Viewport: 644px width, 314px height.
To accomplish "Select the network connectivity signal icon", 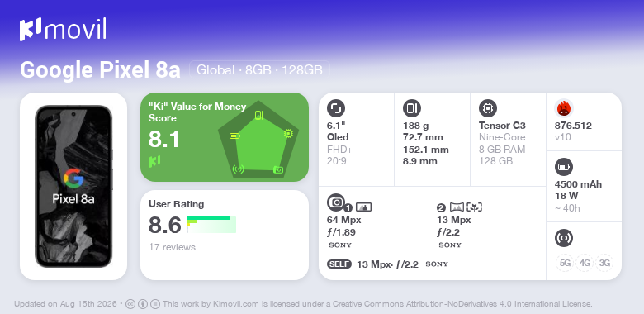I will coord(564,238).
